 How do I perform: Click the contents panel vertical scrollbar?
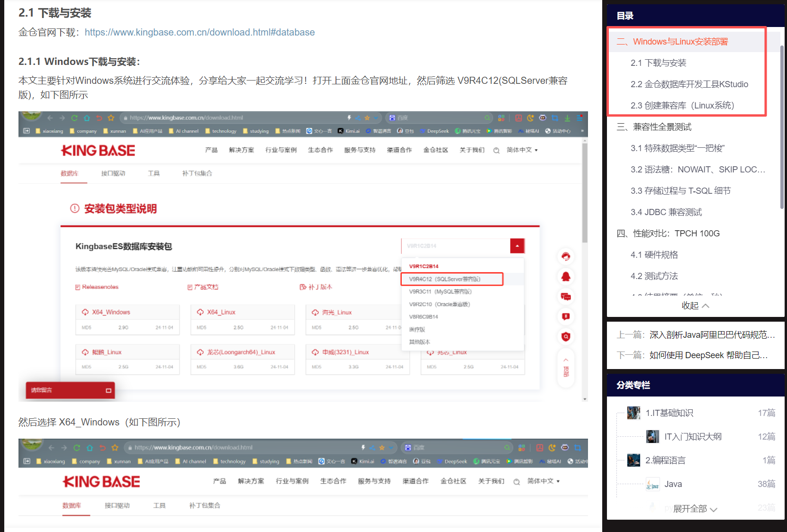click(x=782, y=128)
